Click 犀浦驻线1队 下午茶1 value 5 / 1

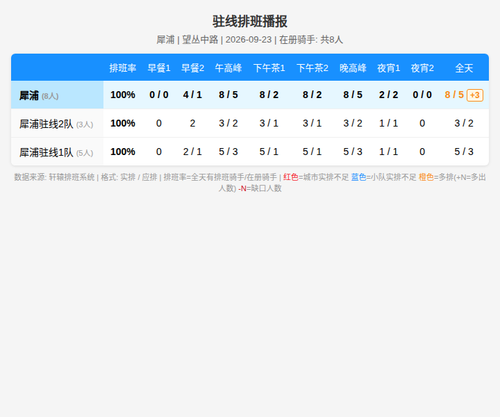point(269,152)
